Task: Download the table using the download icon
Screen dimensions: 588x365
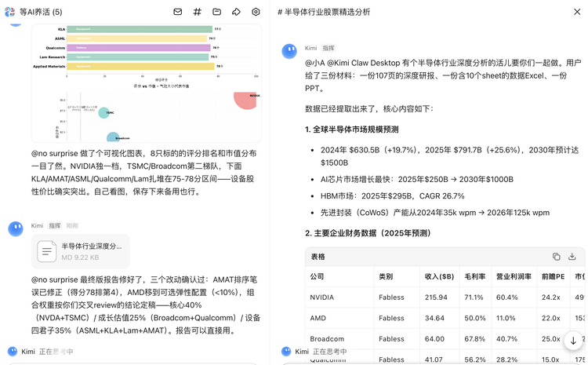Action: click(x=572, y=257)
